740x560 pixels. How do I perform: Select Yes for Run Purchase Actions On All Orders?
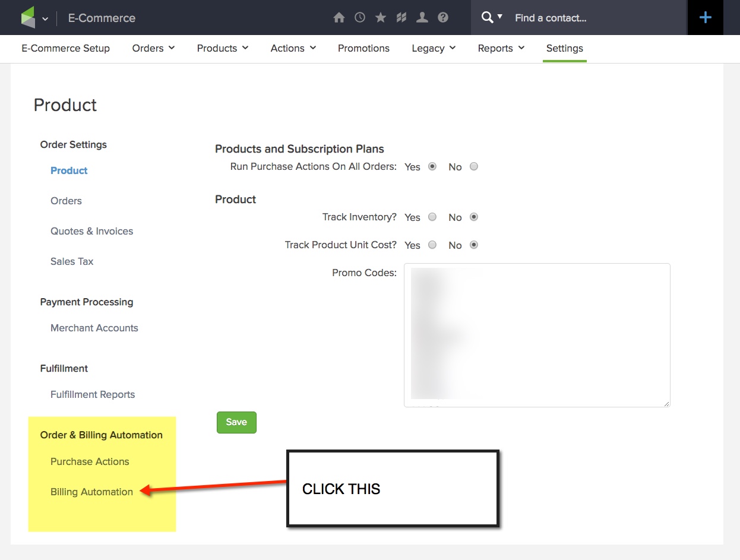click(432, 166)
